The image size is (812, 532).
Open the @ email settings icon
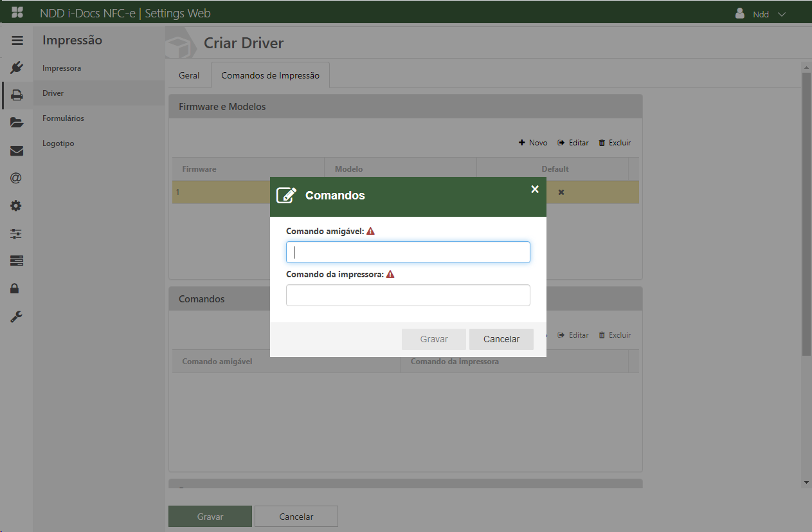[17, 178]
